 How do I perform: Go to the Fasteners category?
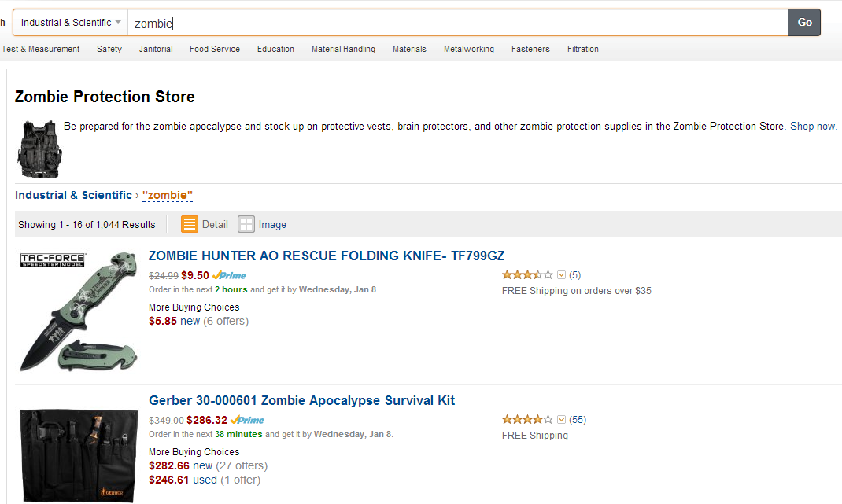pyautogui.click(x=530, y=49)
